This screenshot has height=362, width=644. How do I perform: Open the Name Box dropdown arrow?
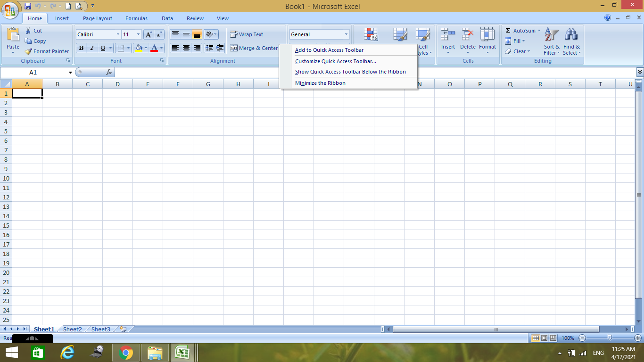(x=70, y=73)
